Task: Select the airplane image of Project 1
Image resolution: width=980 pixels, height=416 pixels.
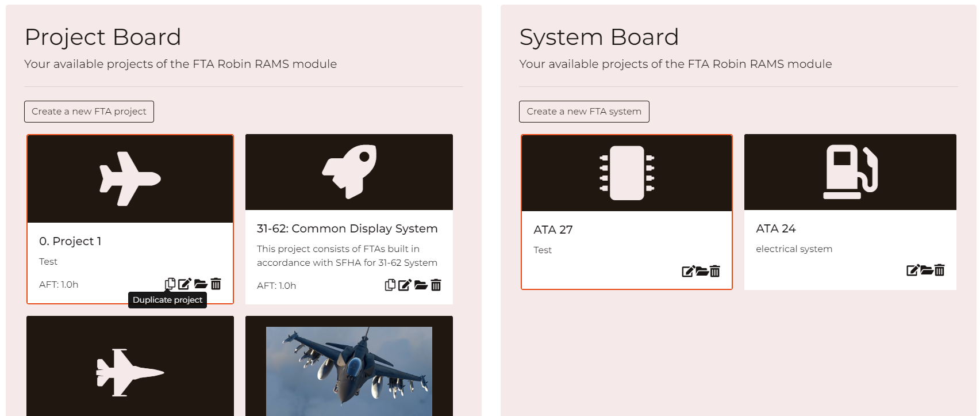Action: [x=130, y=178]
